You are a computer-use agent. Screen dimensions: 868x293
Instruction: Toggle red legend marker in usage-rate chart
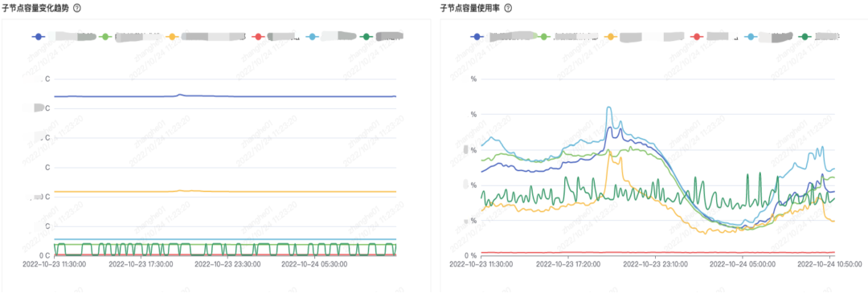point(697,36)
